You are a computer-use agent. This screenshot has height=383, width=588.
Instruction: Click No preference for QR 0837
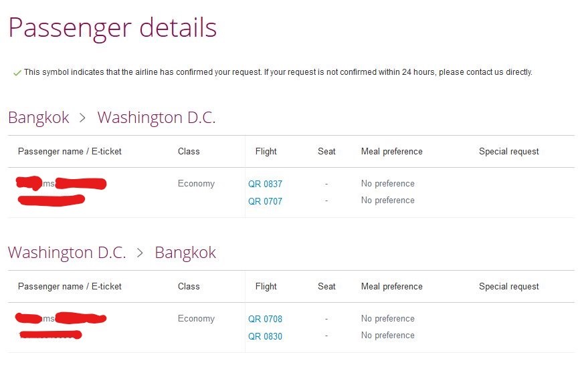388,184
